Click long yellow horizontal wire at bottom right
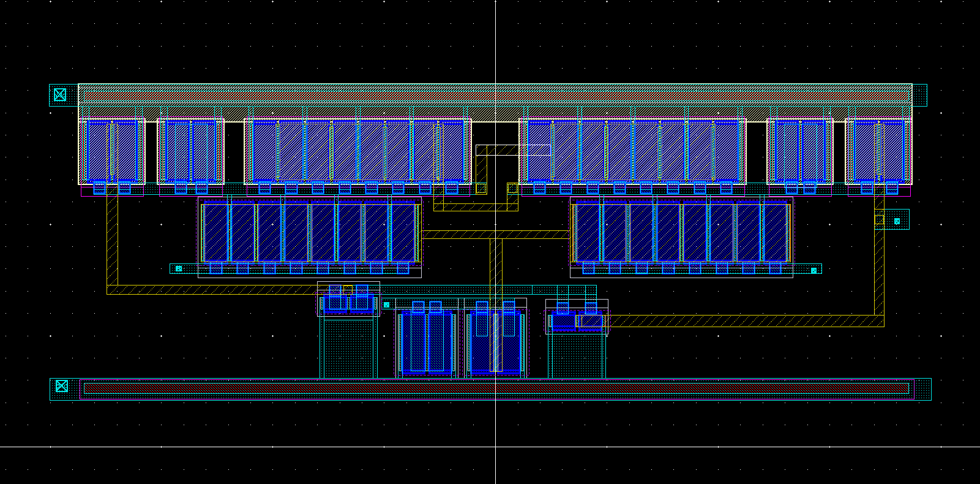The width and height of the screenshot is (980, 484). 735,320
